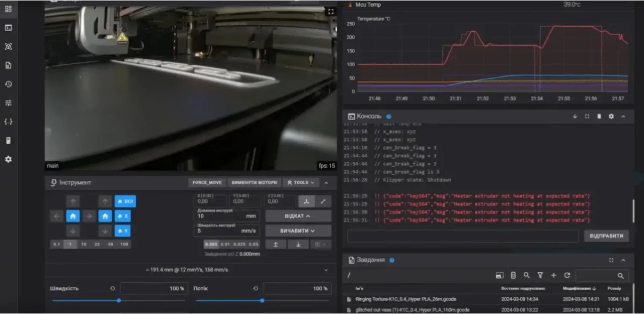This screenshot has width=644, height=314.
Task: Click the ВИМКНУТИ МОТОРИ button
Action: click(x=255, y=183)
